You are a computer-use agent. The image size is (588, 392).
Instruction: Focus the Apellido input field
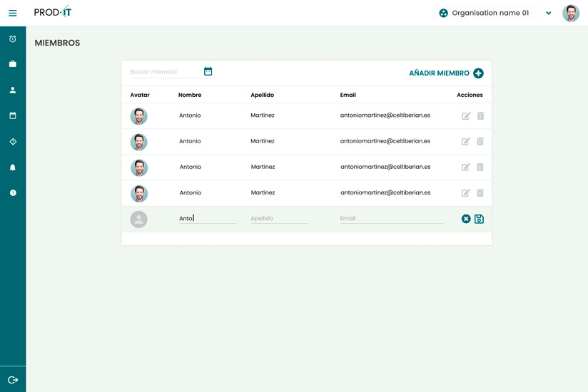pyautogui.click(x=279, y=219)
